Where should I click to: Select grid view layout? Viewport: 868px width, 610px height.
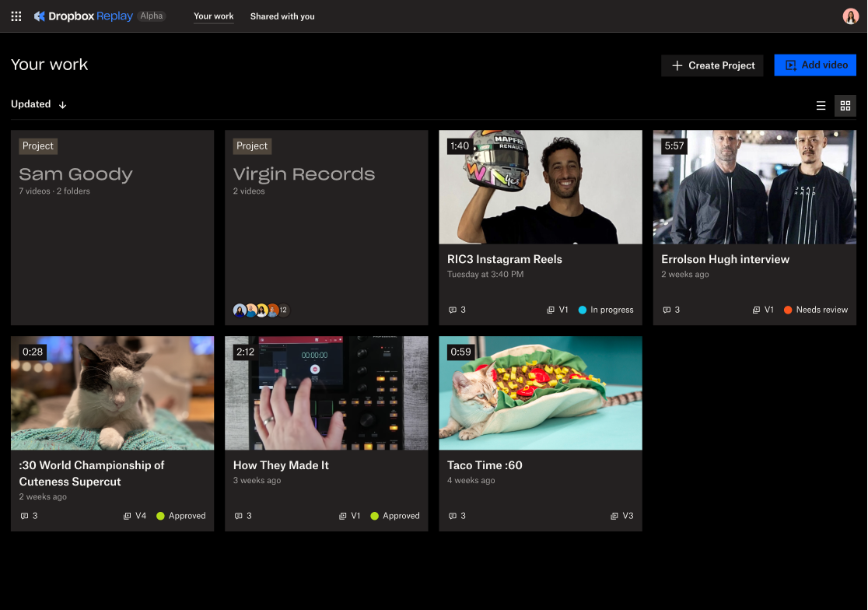[845, 105]
